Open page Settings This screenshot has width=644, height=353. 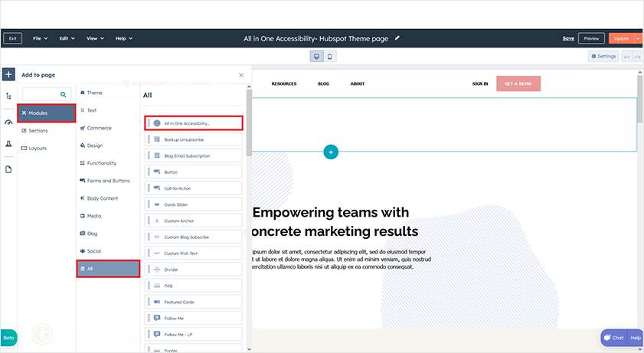(x=603, y=56)
